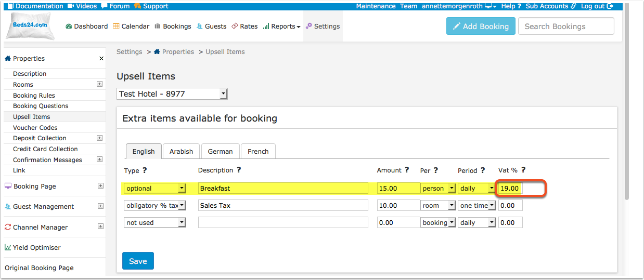The height and width of the screenshot is (280, 644).
Task: Click help icon next to Type
Action: 145,170
